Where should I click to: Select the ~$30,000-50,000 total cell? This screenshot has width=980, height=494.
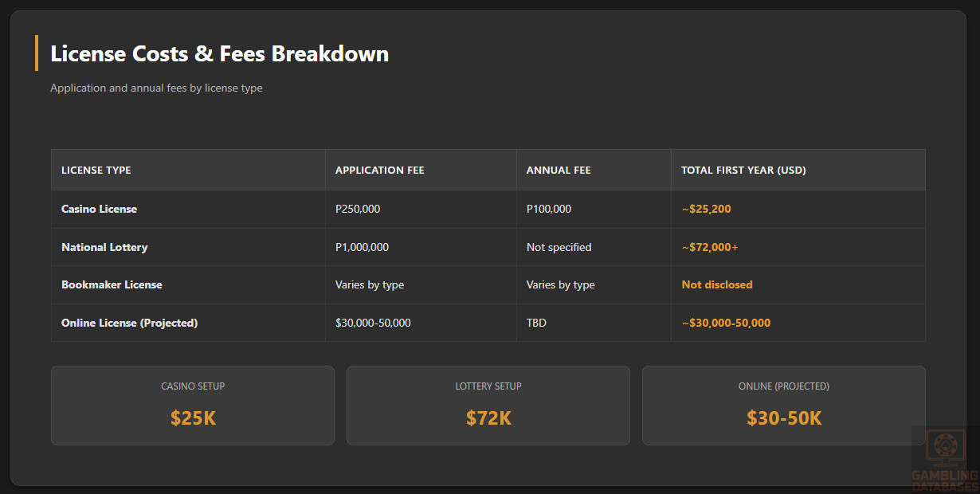click(726, 323)
